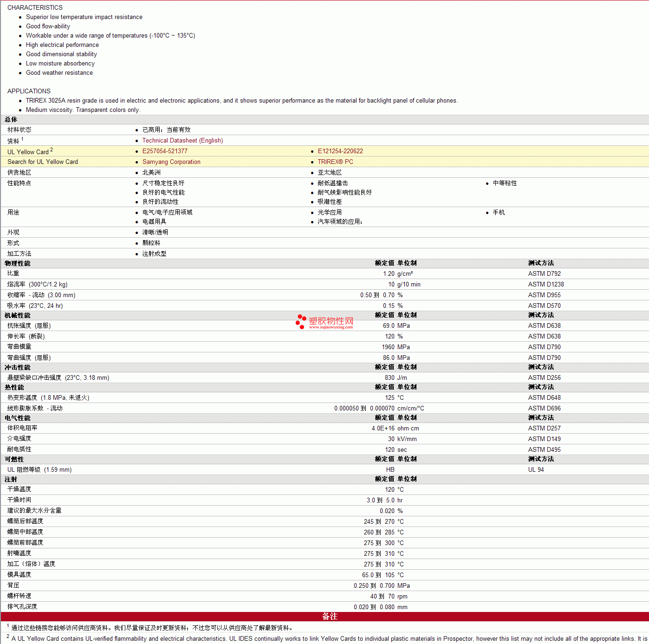649x644 pixels.
Task: Select the 材料状态 row label
Action: pos(19,130)
